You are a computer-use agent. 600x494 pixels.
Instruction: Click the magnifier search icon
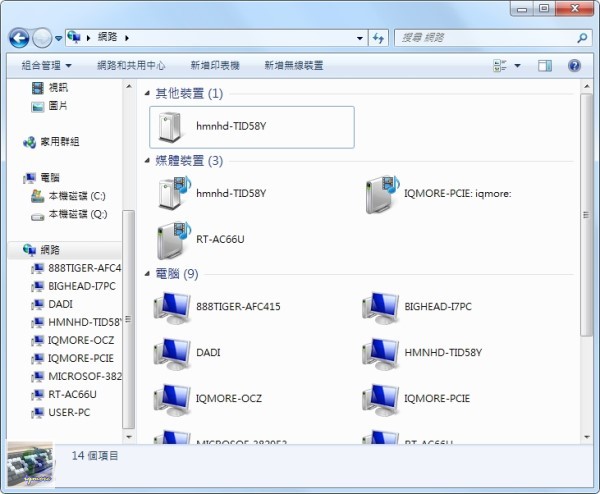click(x=582, y=37)
